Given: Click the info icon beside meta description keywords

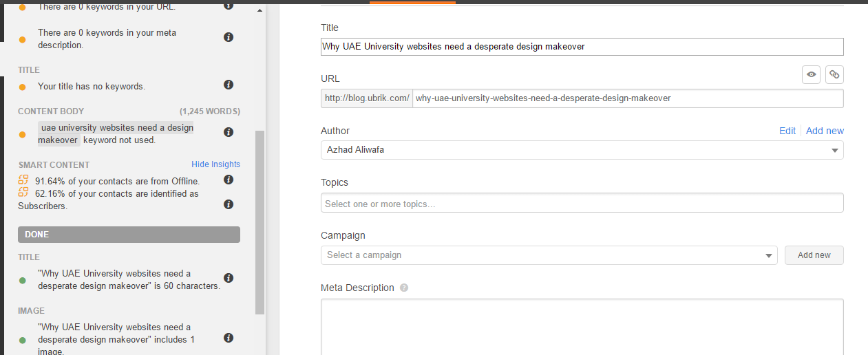Looking at the screenshot, I should point(229,37).
